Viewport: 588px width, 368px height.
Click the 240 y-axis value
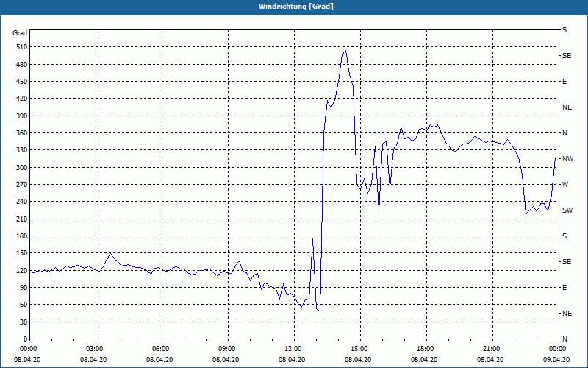22,202
